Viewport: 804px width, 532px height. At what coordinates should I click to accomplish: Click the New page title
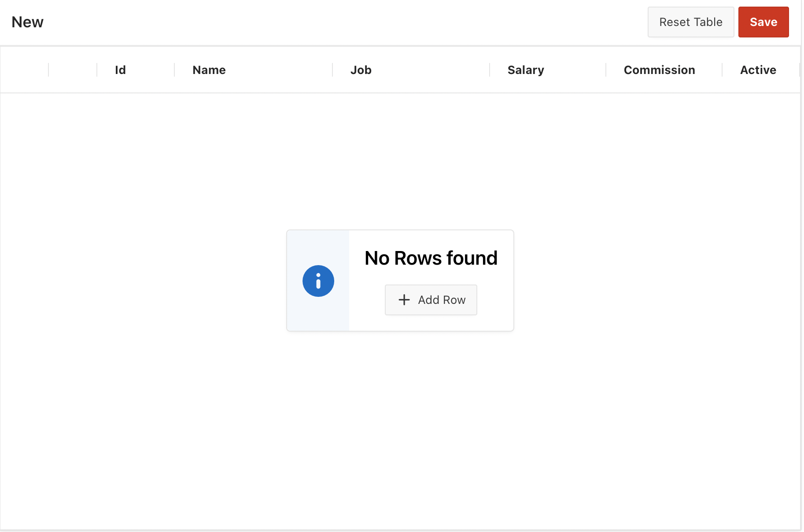(27, 22)
